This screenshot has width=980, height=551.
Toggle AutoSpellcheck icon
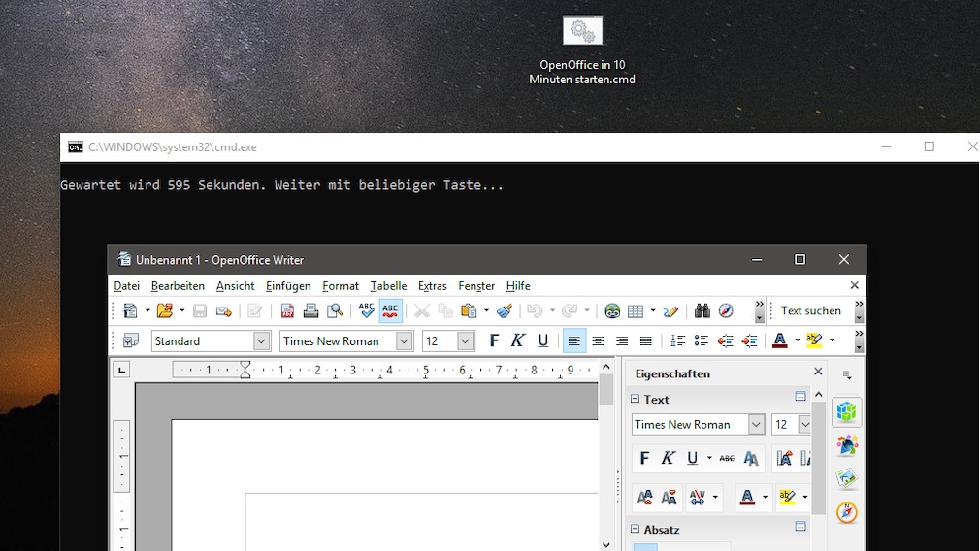[x=390, y=310]
